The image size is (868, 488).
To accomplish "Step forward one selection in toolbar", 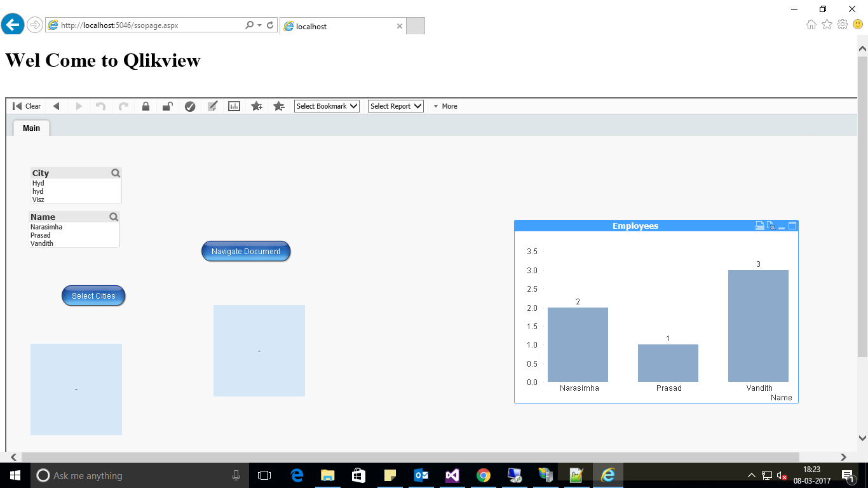I will [x=79, y=106].
